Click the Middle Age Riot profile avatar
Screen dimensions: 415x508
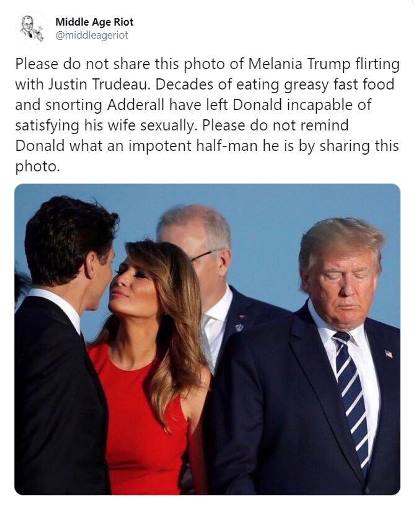pyautogui.click(x=32, y=28)
